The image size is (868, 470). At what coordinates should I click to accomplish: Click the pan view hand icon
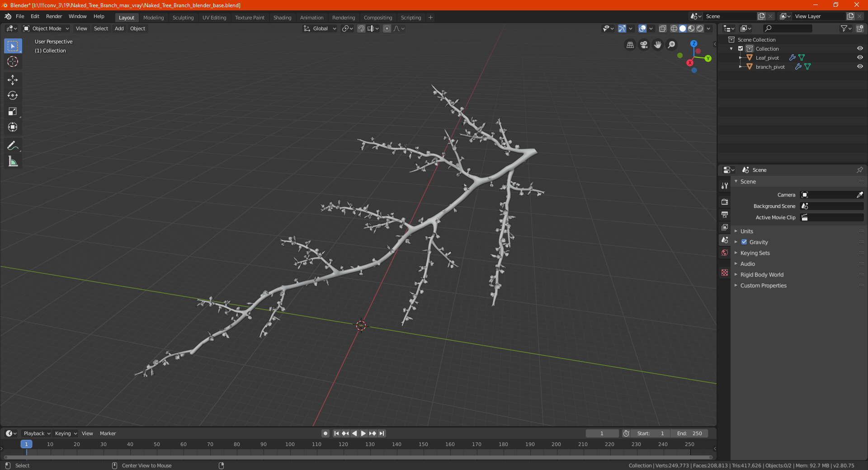pos(658,45)
